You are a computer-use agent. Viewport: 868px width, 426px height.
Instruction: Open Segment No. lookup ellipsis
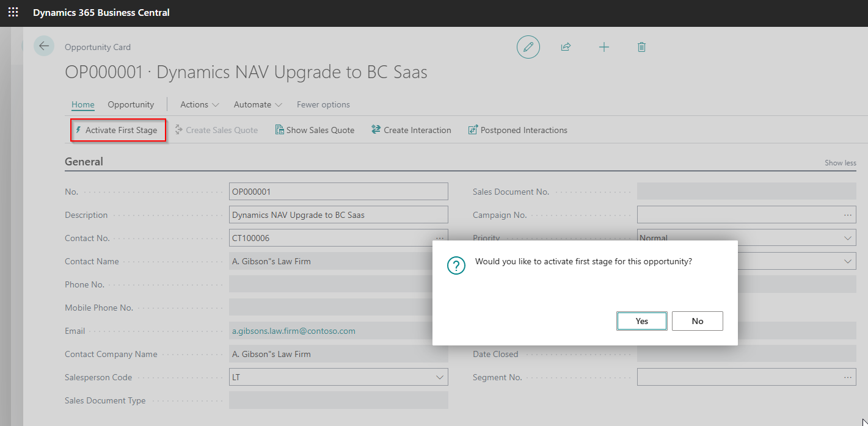(x=848, y=377)
